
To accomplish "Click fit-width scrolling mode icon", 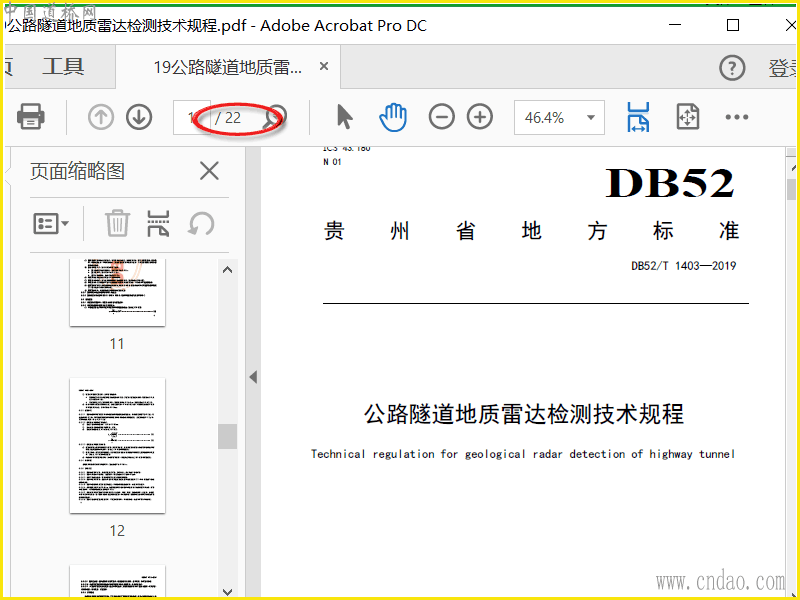I will tap(638, 117).
